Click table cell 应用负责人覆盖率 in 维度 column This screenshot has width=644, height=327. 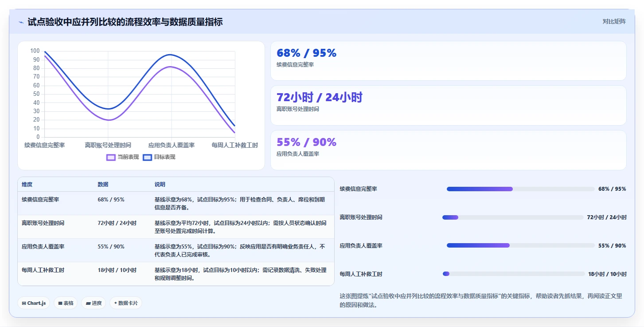43,247
